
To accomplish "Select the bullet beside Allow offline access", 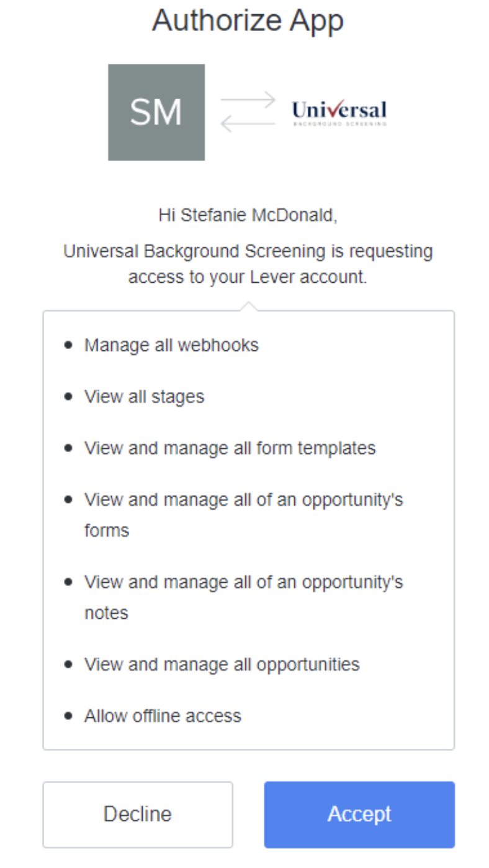I will (68, 716).
